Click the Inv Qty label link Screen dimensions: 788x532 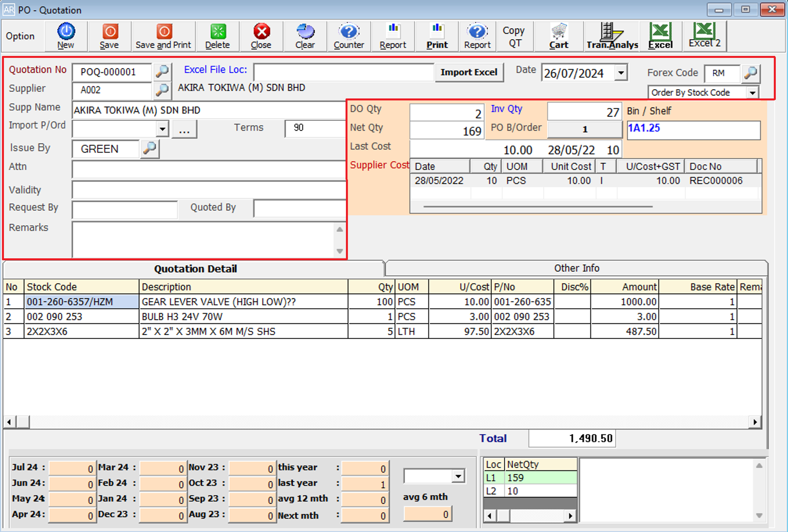click(x=506, y=109)
